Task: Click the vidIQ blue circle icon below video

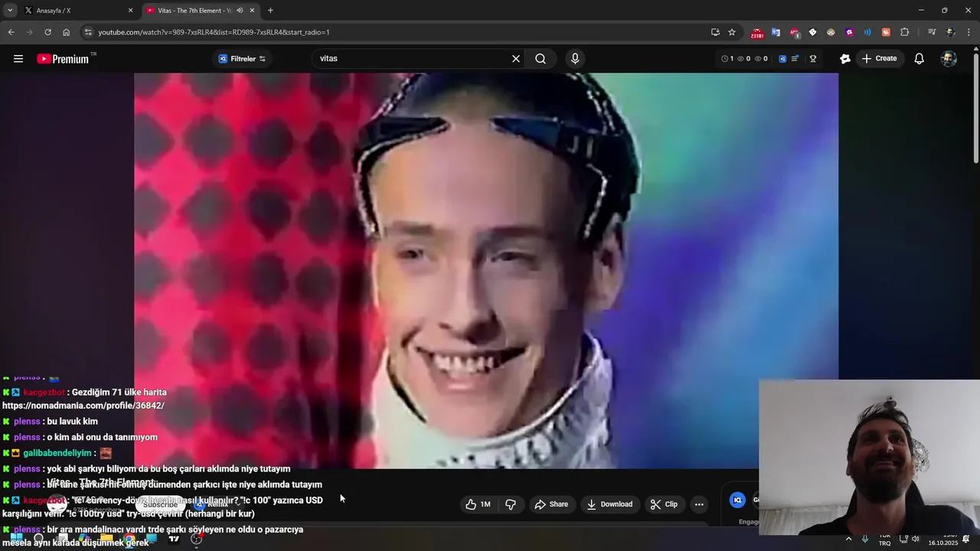Action: (x=737, y=500)
